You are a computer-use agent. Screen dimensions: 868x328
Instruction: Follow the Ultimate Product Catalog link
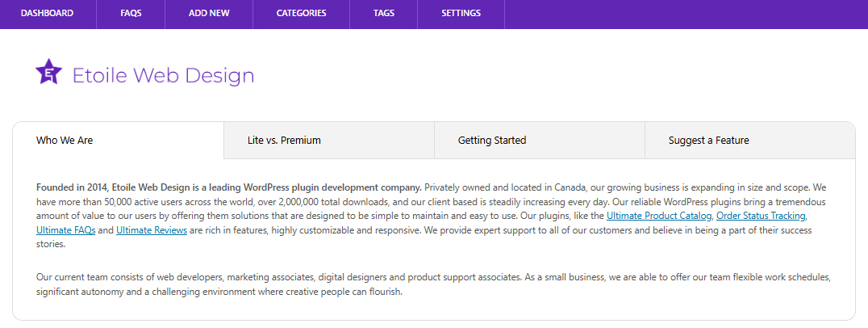coord(659,216)
